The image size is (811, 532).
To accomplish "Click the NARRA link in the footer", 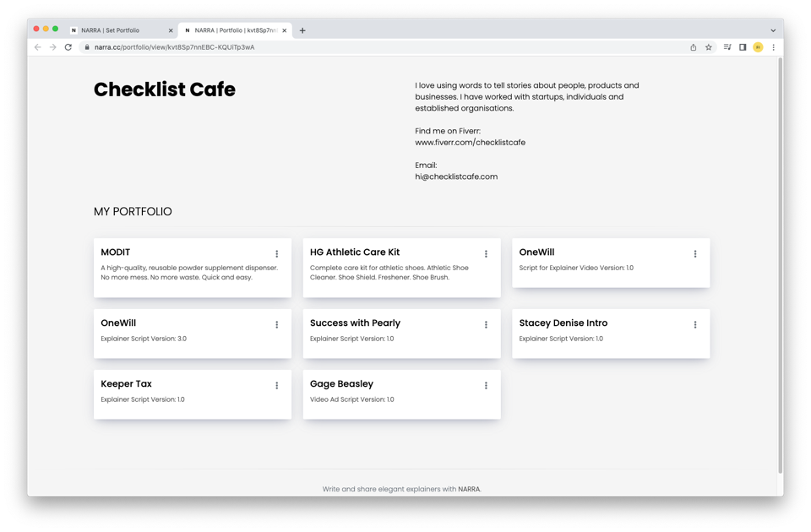I will [x=469, y=489].
